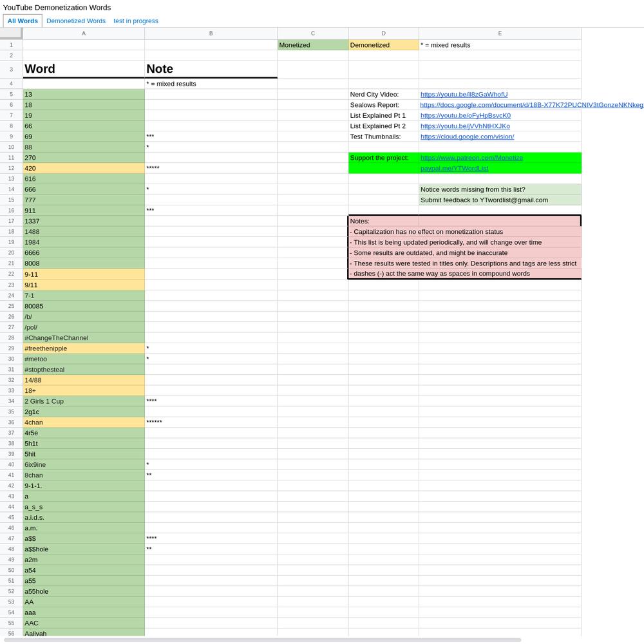Visit the patreon.com/Monetize link
Viewport: 644px width, 644px height.
click(x=471, y=158)
